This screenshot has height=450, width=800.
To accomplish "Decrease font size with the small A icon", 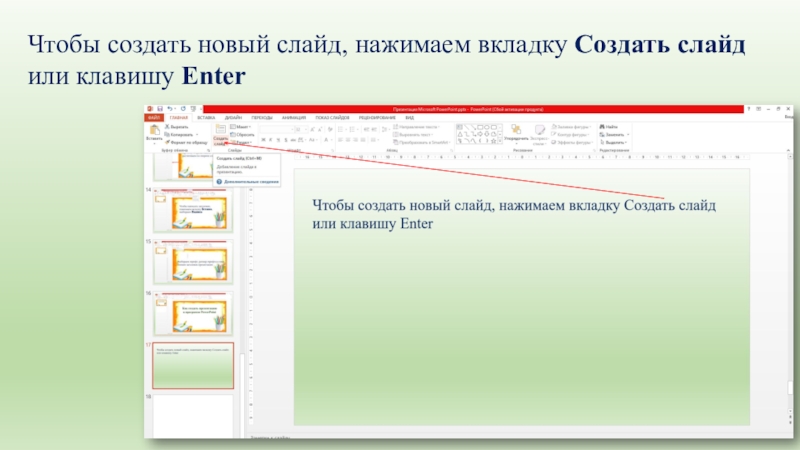I will (320, 130).
